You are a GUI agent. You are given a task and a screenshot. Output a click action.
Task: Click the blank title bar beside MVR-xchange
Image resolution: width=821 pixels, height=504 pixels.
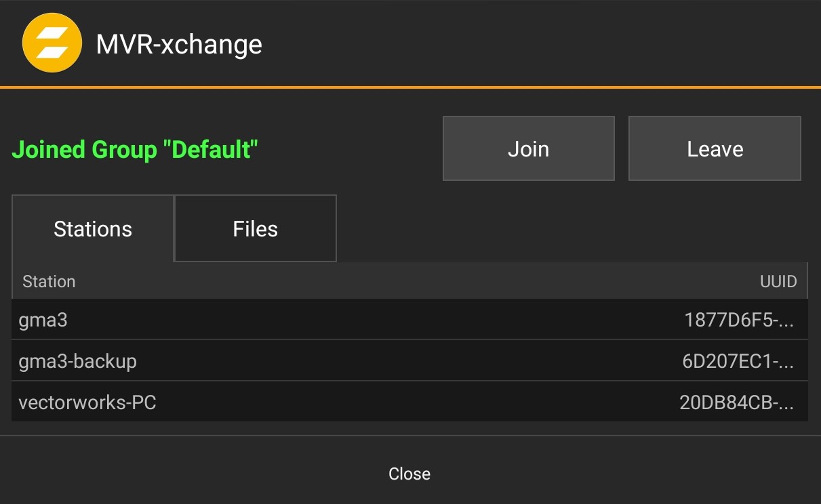click(542, 44)
